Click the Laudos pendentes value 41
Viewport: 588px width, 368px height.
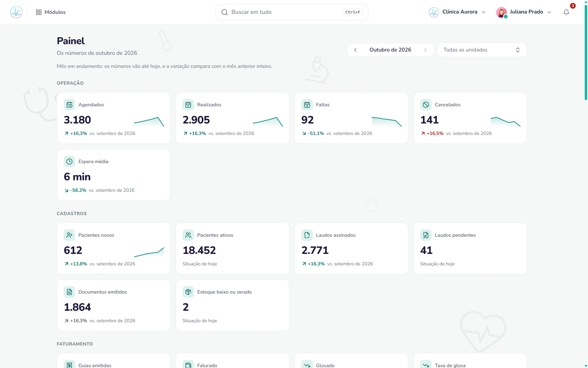click(x=427, y=250)
